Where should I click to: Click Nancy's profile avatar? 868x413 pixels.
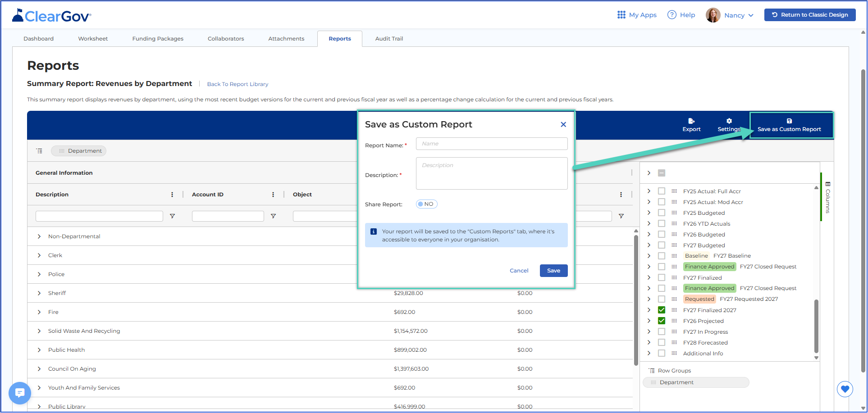pyautogui.click(x=713, y=15)
